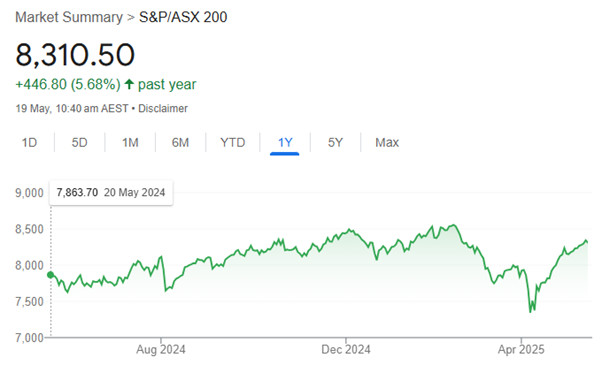The image size is (602, 365).
Task: Click the 7,863.70 tooltip box
Action: [111, 192]
